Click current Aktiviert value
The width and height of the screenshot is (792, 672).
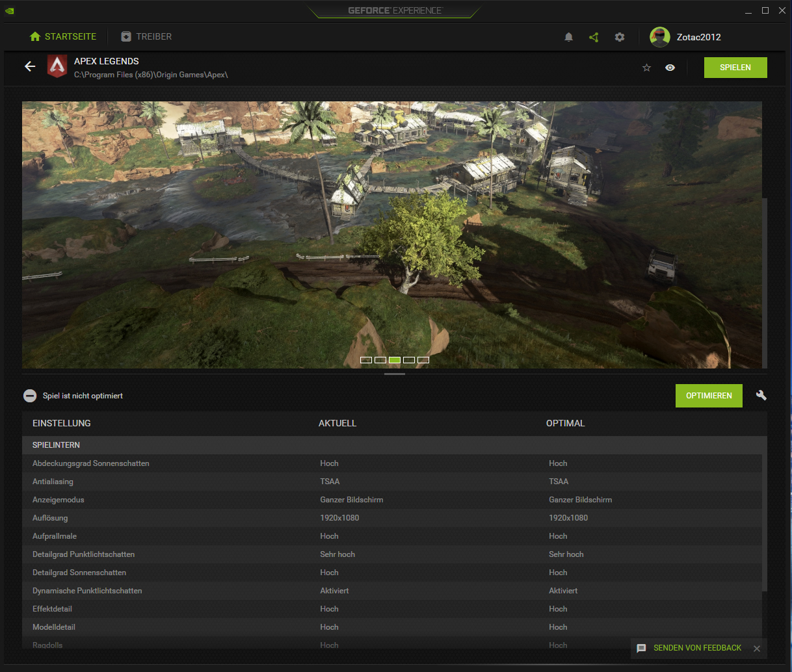[x=334, y=591]
